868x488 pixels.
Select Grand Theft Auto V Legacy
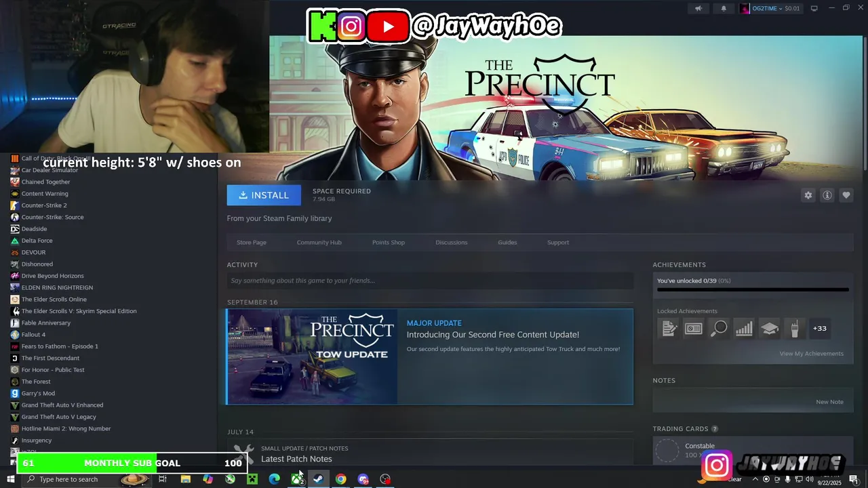coord(58,417)
